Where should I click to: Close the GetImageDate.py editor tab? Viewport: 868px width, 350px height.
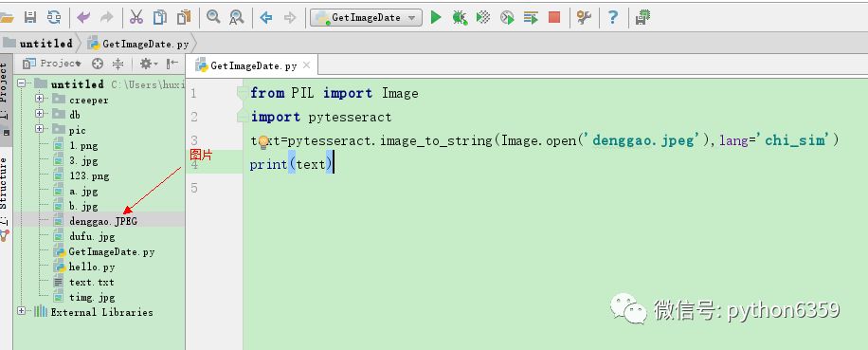click(306, 65)
